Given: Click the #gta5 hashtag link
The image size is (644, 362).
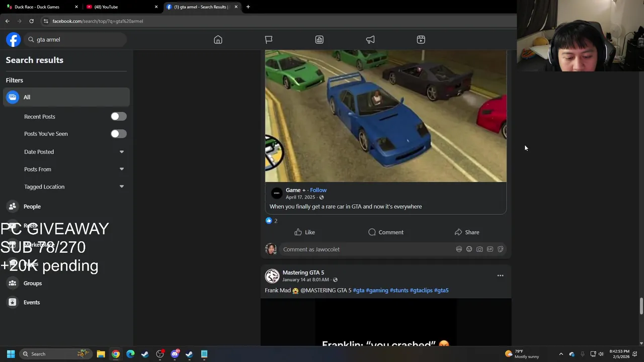Looking at the screenshot, I should coord(441,290).
